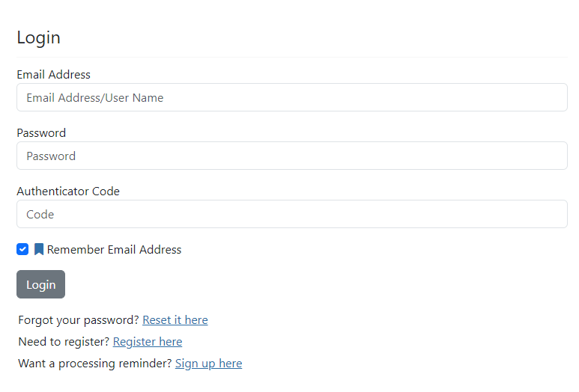The image size is (579, 392).
Task: Click the Sign up here link
Action: click(x=208, y=364)
